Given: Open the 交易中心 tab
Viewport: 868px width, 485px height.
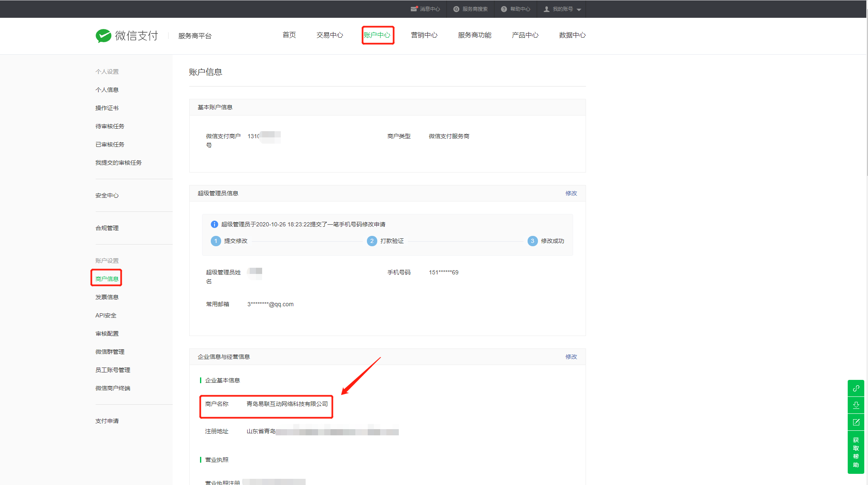Looking at the screenshot, I should pyautogui.click(x=330, y=35).
